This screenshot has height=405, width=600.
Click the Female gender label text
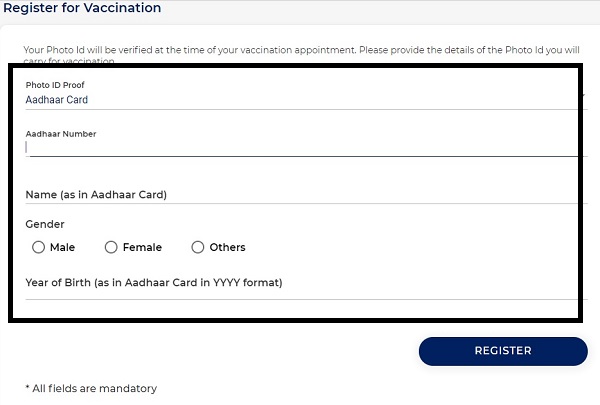coord(142,247)
